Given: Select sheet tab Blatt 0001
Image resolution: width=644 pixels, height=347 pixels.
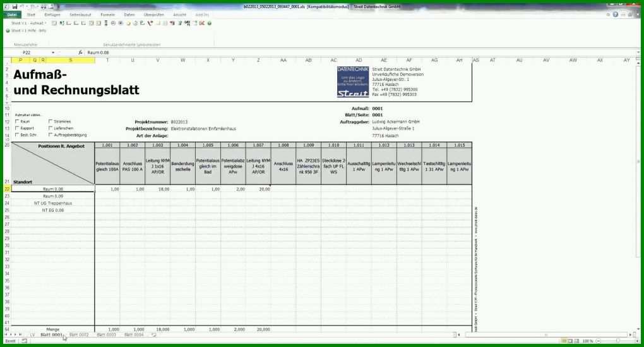Looking at the screenshot, I should [51, 335].
